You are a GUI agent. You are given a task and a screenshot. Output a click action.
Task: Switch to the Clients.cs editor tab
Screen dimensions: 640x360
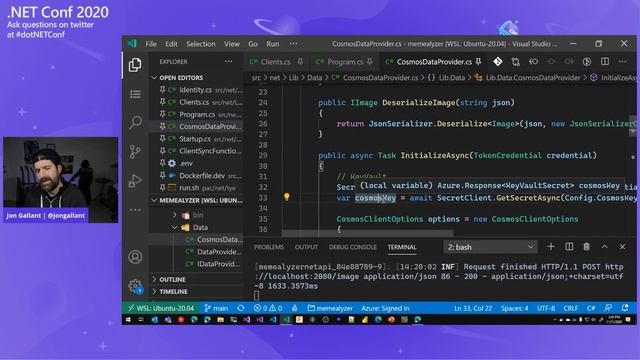pos(276,62)
